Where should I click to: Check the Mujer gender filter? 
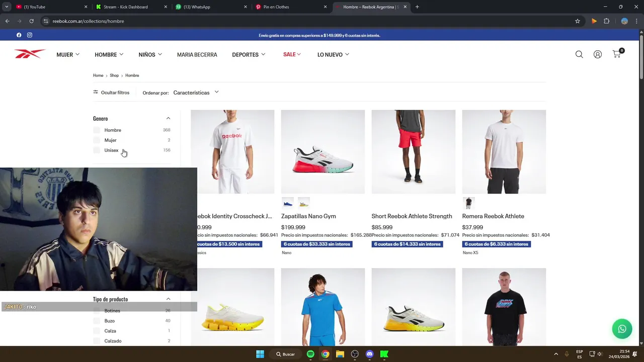coord(97,140)
